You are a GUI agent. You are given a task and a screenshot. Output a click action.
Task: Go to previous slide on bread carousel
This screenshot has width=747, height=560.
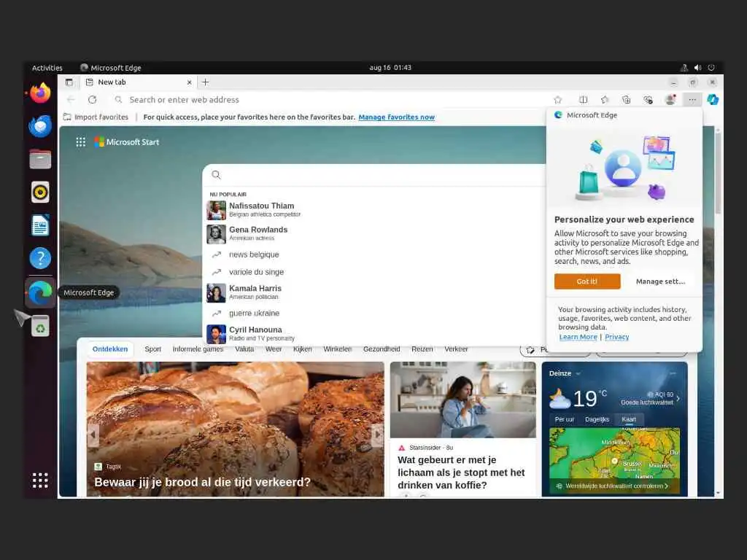coord(93,435)
